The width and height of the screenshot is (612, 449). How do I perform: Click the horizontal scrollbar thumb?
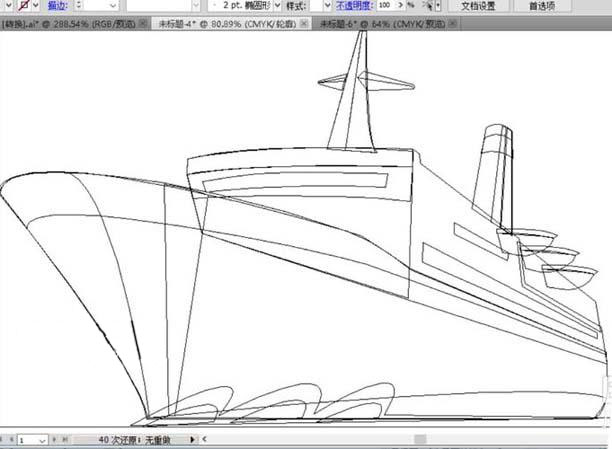point(420,440)
